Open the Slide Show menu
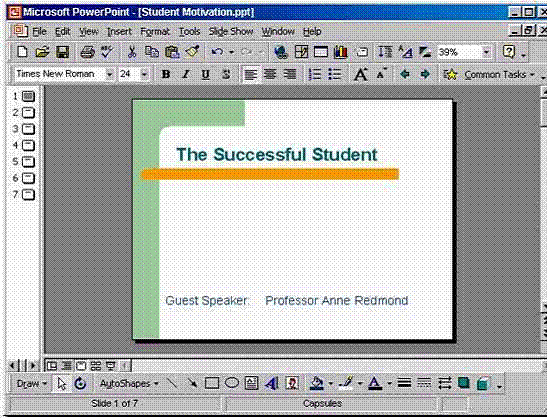The image size is (547, 418). pos(231,31)
